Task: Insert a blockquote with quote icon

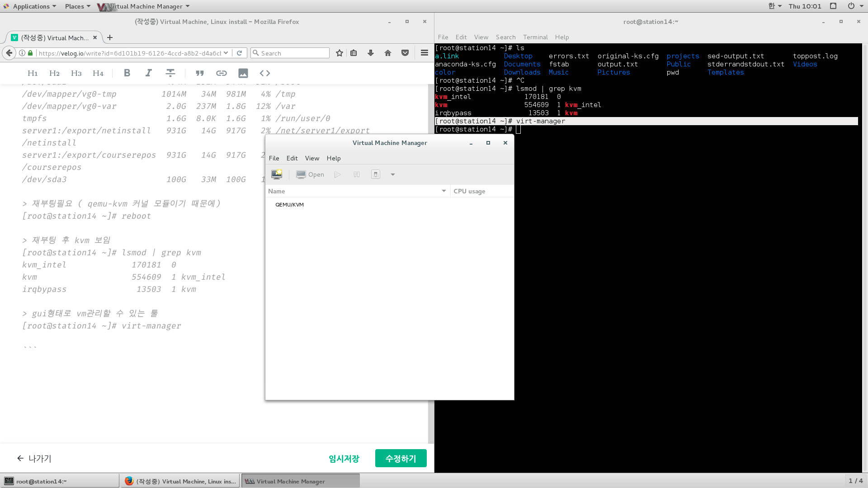Action: click(x=199, y=73)
